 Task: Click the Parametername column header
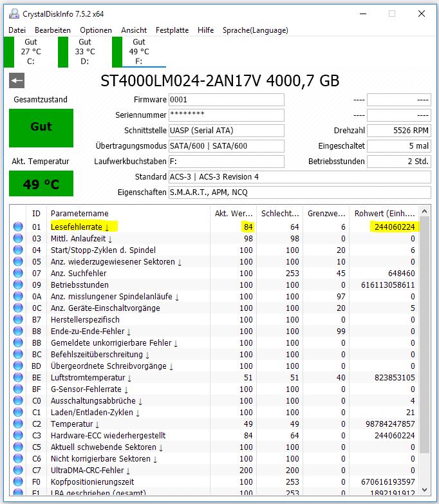[x=128, y=213]
